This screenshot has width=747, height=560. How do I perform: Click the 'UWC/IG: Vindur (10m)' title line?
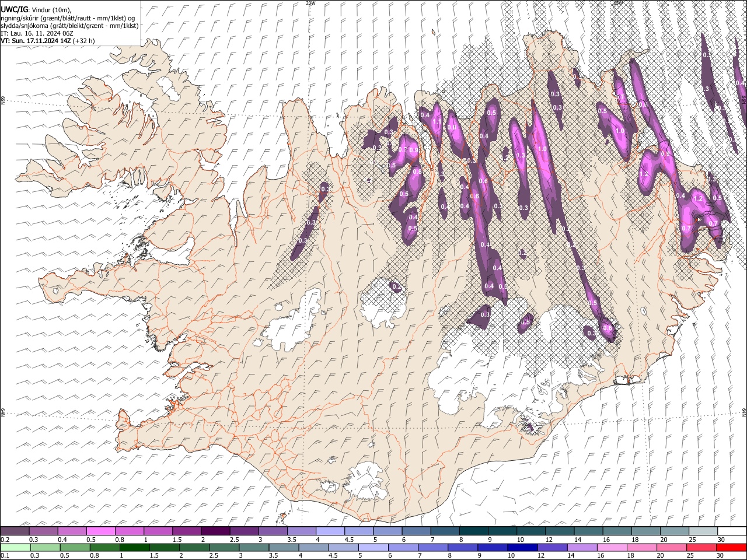35,9
